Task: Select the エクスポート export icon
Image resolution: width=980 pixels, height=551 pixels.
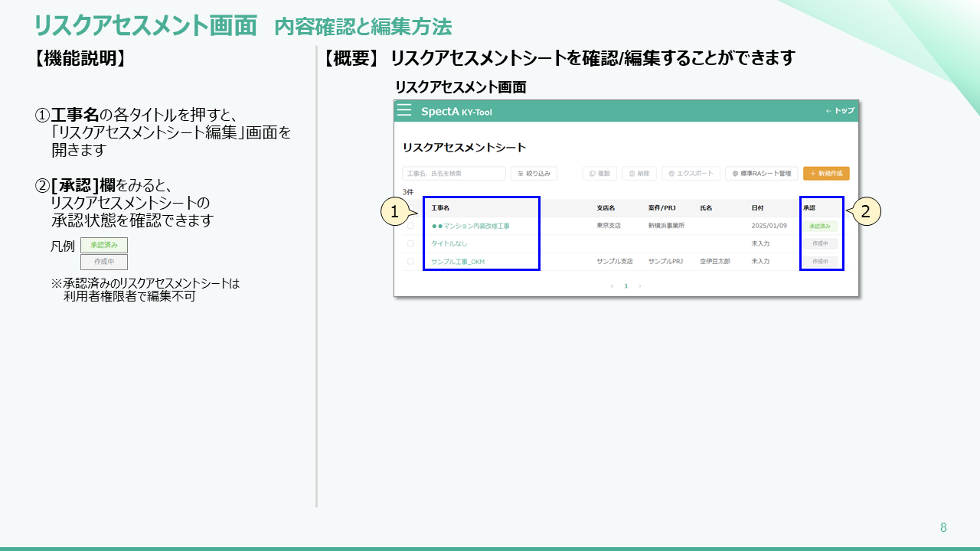Action: 671,173
